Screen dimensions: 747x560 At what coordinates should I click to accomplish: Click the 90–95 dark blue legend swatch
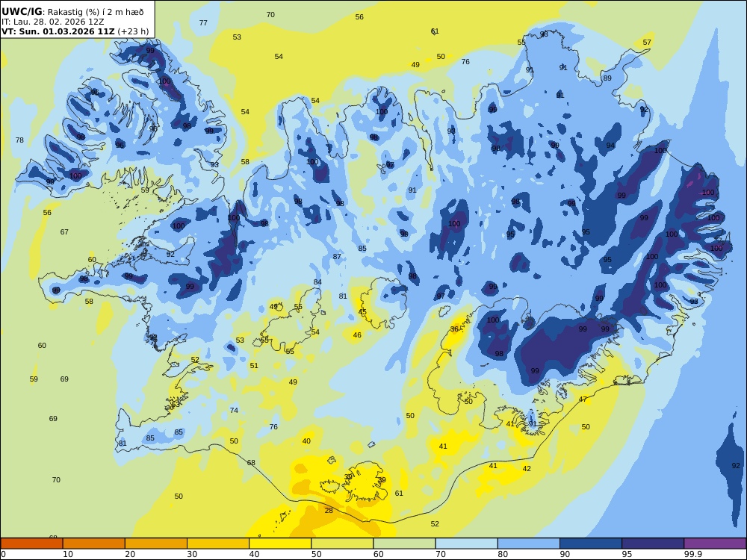[591, 544]
